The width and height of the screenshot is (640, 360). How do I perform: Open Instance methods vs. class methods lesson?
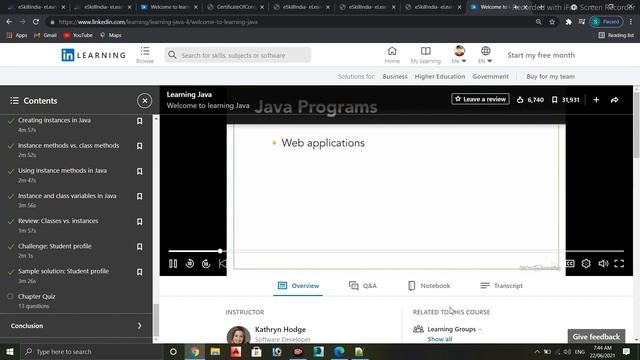click(69, 146)
